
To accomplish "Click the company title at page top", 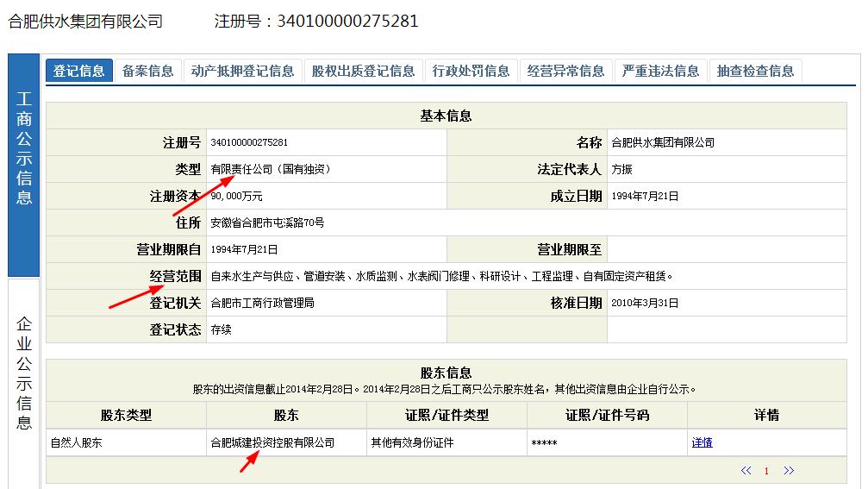I will click(85, 21).
